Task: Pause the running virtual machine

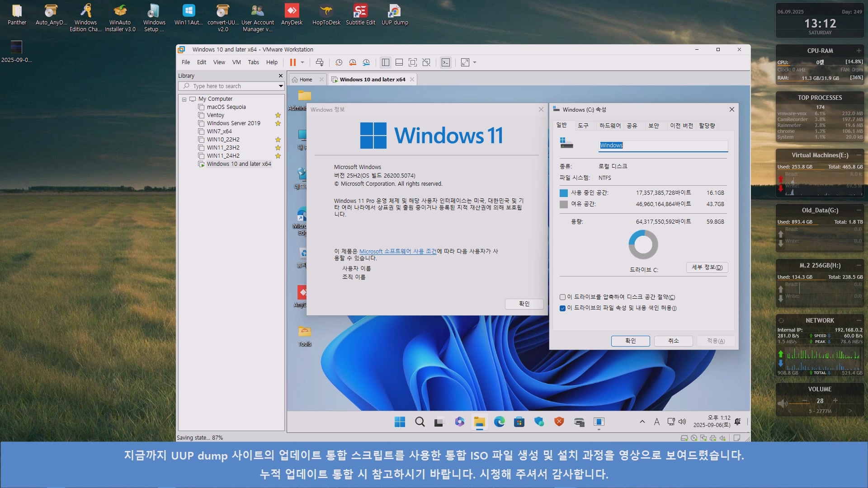Action: 292,62
